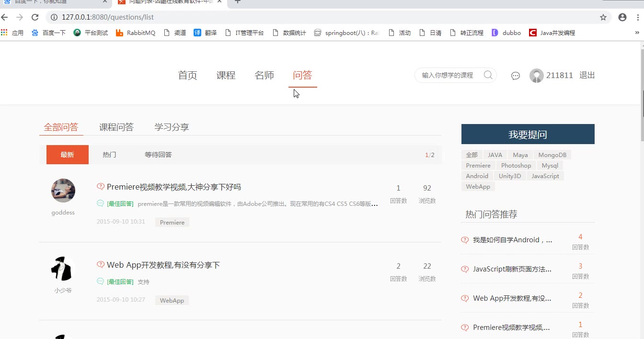This screenshot has height=339, width=644.
Task: Open the messages chat bubble icon
Action: tap(516, 76)
